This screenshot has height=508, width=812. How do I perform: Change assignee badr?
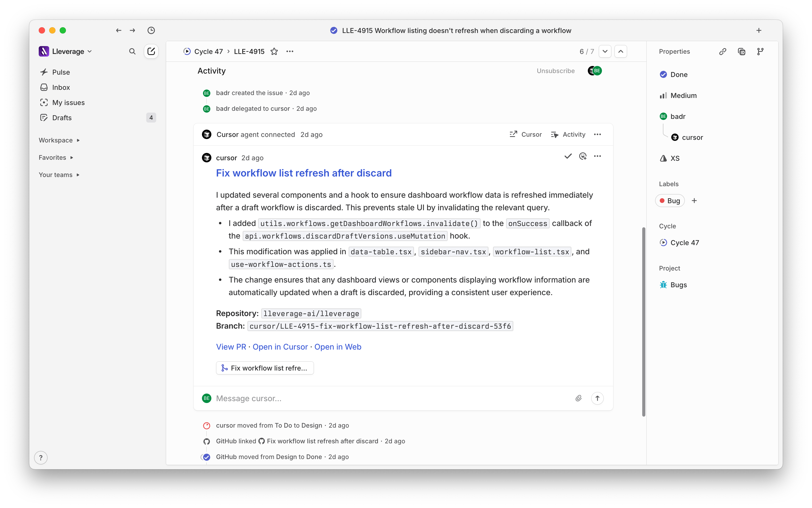(x=673, y=117)
